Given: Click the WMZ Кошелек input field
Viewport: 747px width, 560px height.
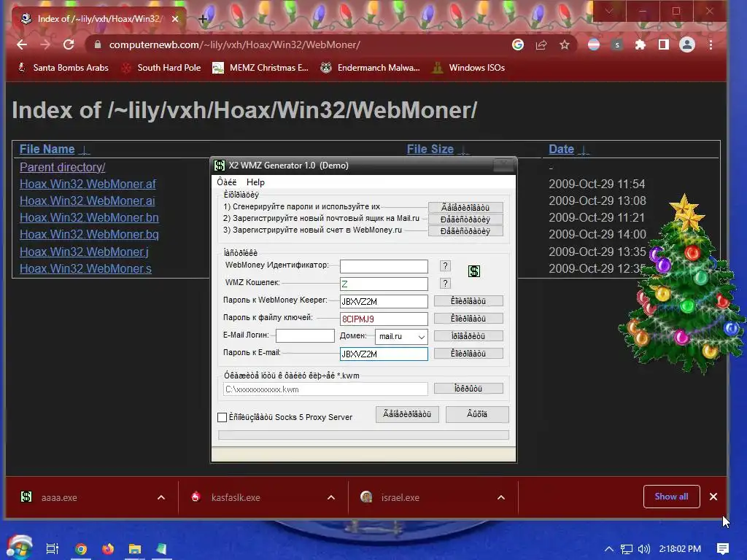Looking at the screenshot, I should point(384,284).
